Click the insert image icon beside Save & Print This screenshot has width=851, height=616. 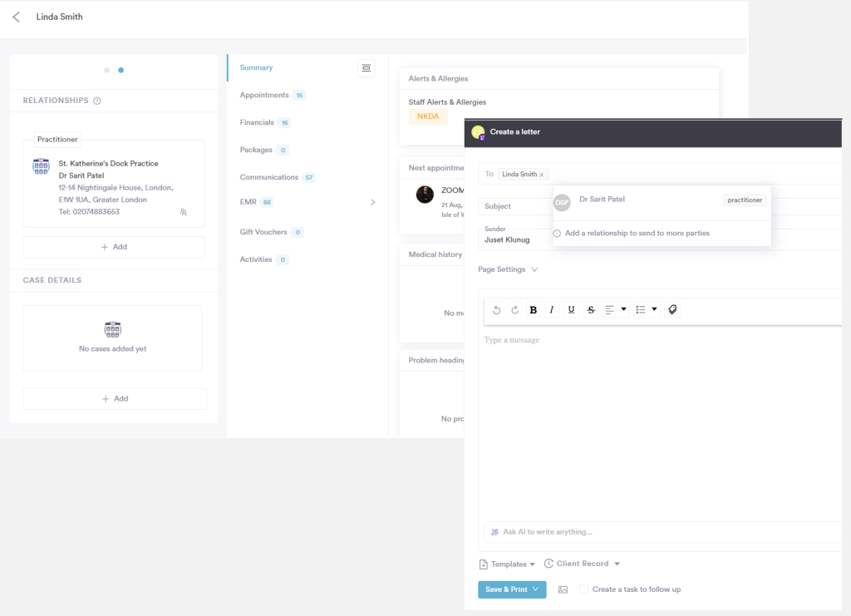tap(563, 589)
